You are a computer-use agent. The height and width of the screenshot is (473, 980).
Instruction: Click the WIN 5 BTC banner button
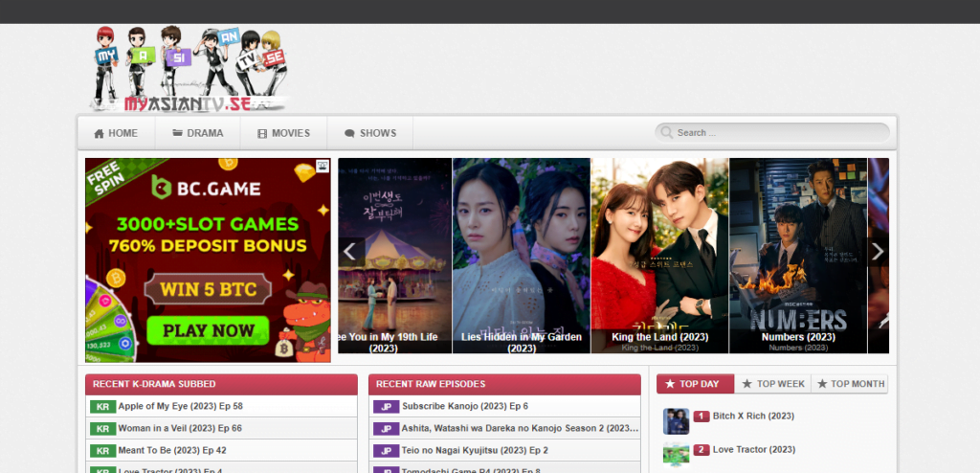[x=208, y=290]
